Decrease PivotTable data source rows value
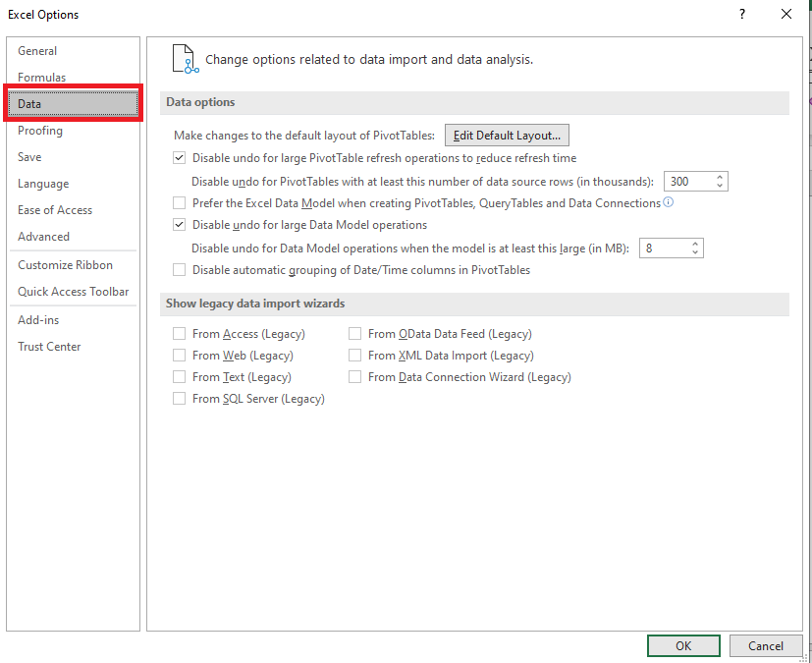 point(720,186)
